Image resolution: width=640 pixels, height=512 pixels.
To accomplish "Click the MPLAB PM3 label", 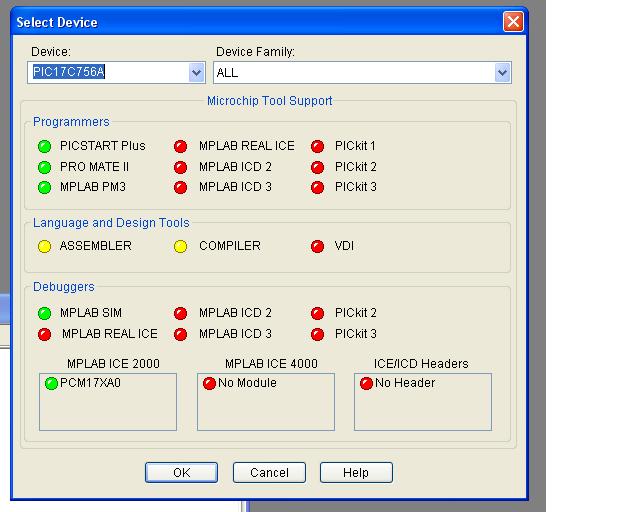I will click(x=93, y=187).
